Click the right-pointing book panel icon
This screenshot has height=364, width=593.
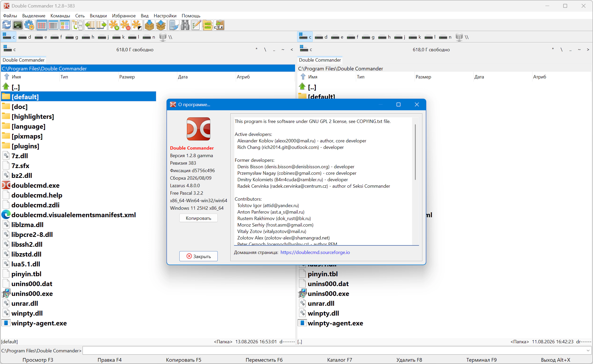tap(101, 25)
